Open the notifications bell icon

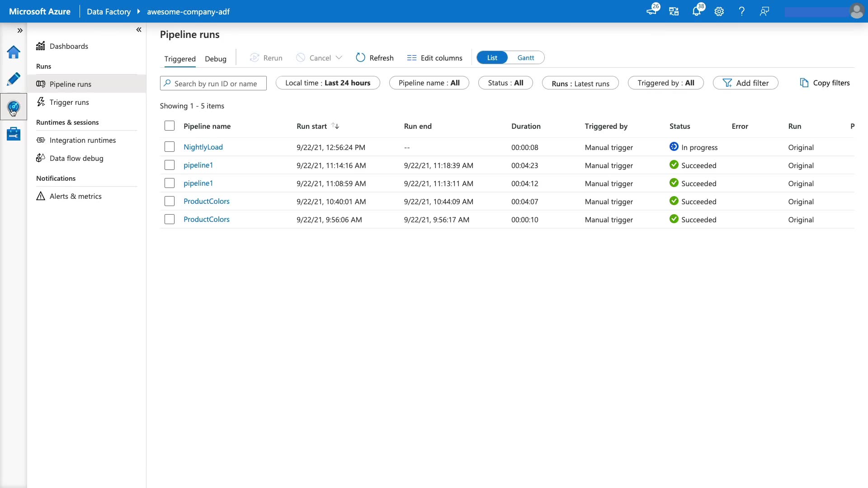[x=696, y=12]
